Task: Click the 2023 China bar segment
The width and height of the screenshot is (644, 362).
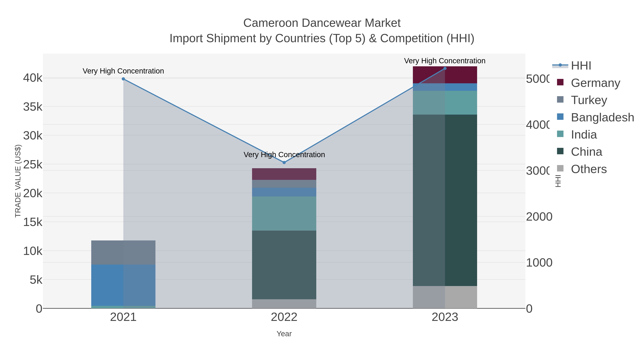Action: coord(445,200)
